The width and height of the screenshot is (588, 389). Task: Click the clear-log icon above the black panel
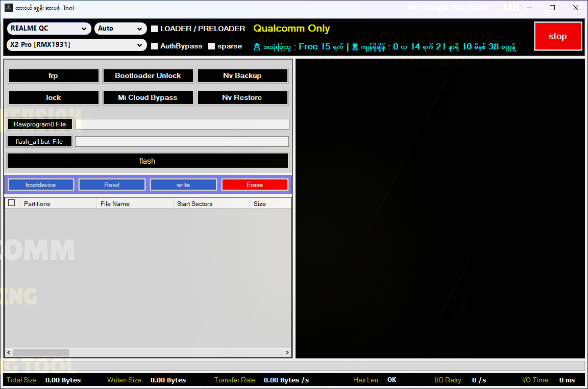pos(461,63)
